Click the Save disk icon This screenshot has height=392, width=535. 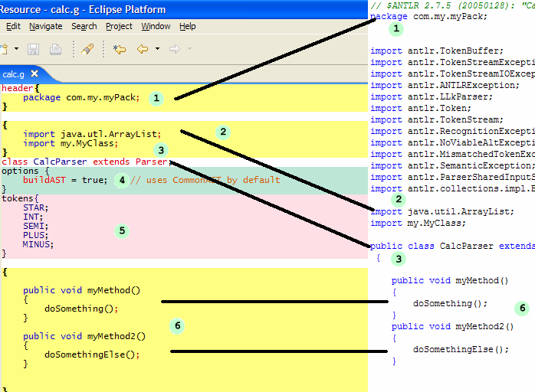33,49
